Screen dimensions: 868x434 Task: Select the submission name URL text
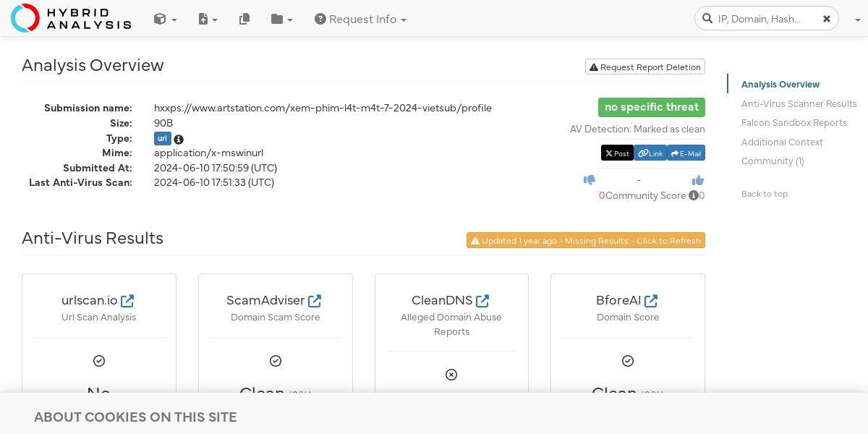[x=323, y=108]
